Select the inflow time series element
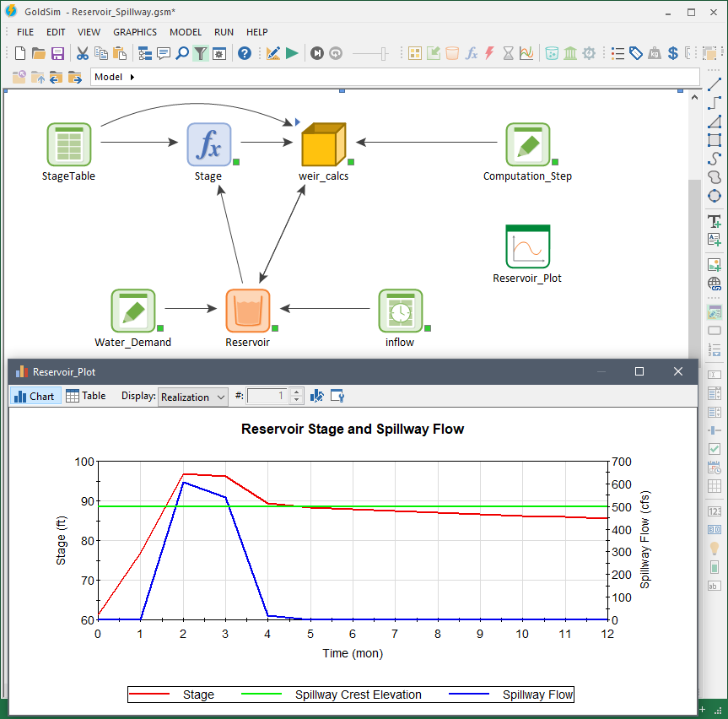Screen dimensions: 728x719 point(400,311)
